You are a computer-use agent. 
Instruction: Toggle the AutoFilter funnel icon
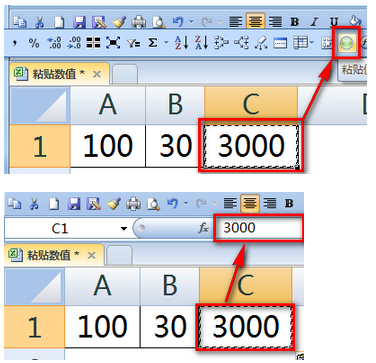[x=133, y=43]
